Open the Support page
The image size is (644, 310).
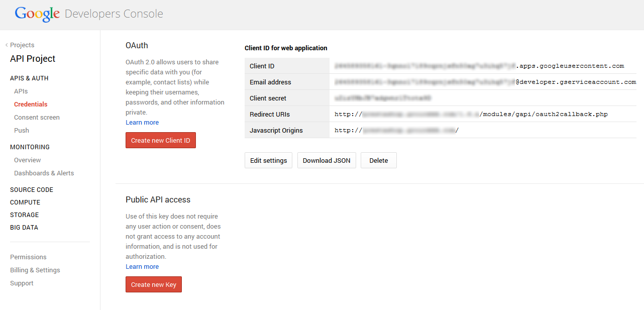pyautogui.click(x=22, y=283)
